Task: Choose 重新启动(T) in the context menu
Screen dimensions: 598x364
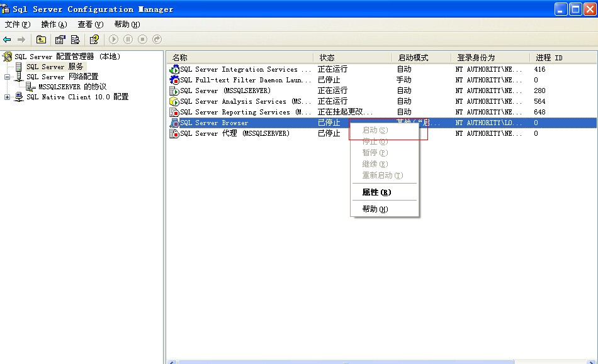Action: pyautogui.click(x=385, y=175)
